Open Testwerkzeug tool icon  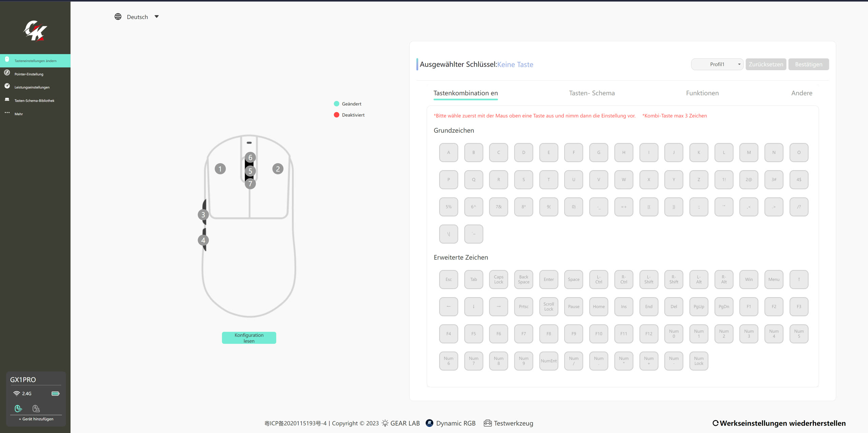[x=488, y=423]
